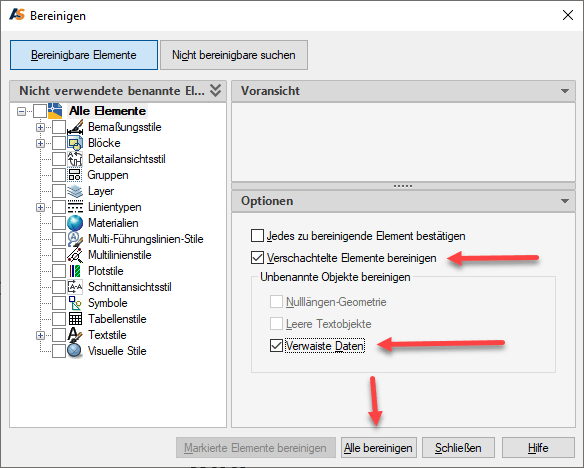This screenshot has height=468, width=584.
Task: Click the Linientypen linetype icon
Action: 75,207
